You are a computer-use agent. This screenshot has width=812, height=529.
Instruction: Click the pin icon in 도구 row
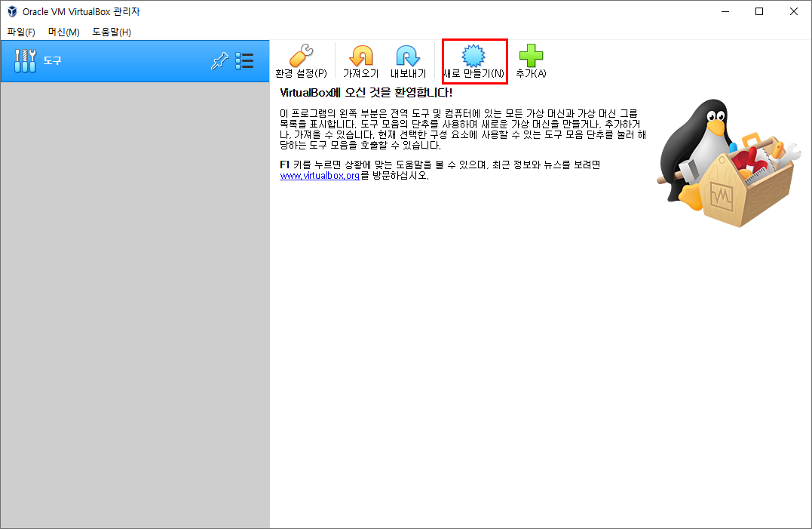click(219, 60)
